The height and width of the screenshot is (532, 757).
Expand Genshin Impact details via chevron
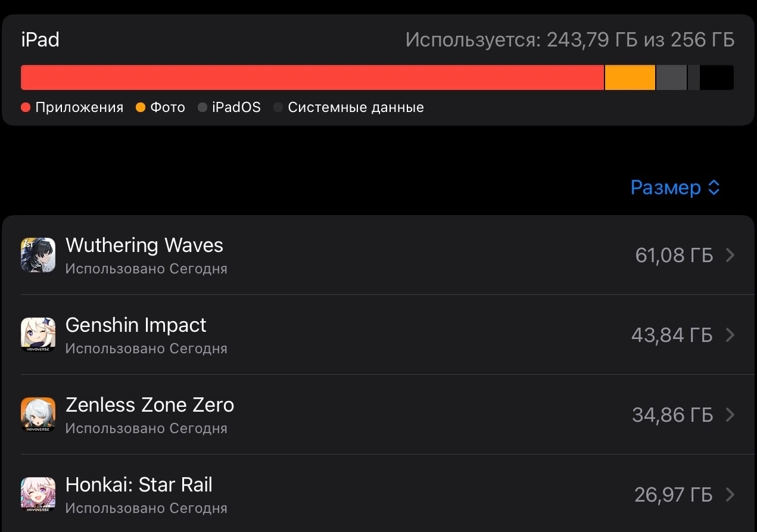tap(730, 335)
